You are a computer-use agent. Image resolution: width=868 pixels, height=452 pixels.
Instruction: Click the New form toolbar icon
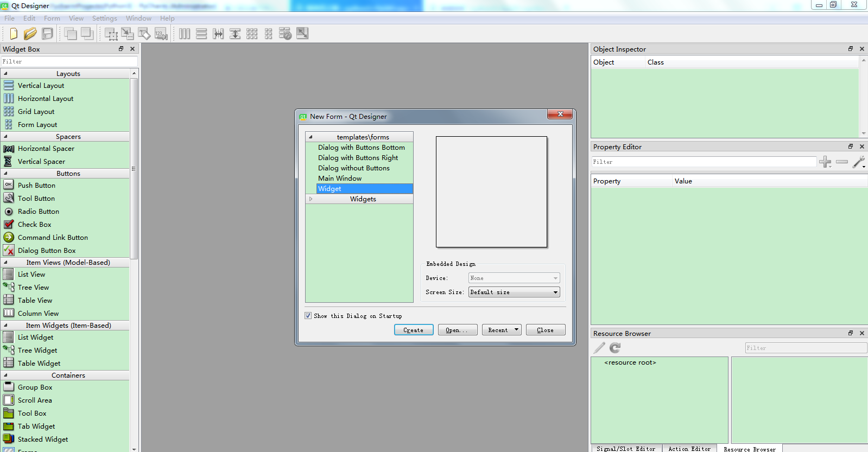coord(14,34)
